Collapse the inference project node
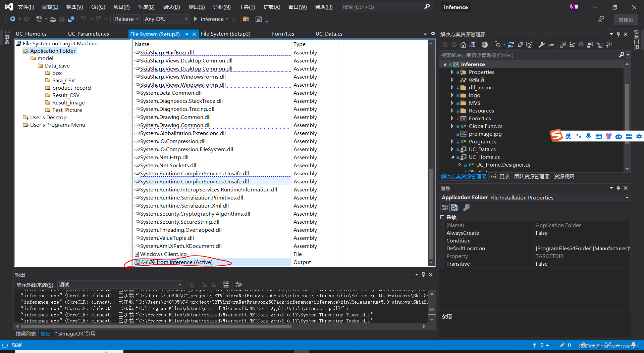 (445, 64)
